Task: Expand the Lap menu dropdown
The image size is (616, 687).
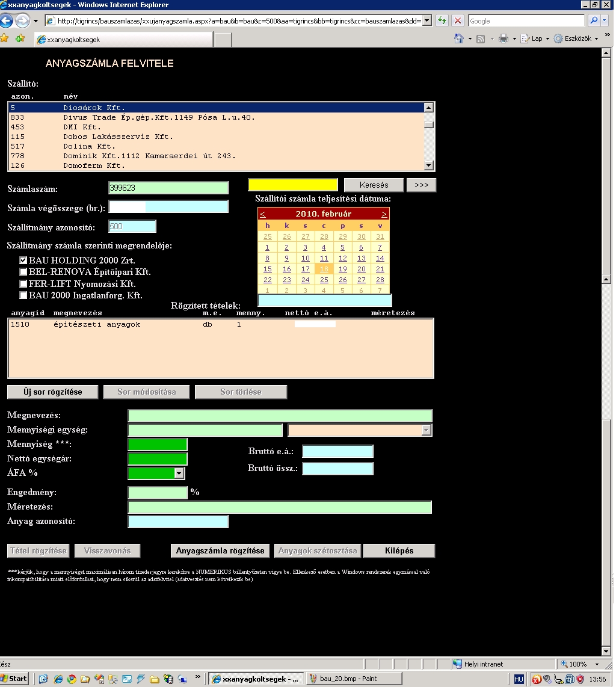Action: 547,39
